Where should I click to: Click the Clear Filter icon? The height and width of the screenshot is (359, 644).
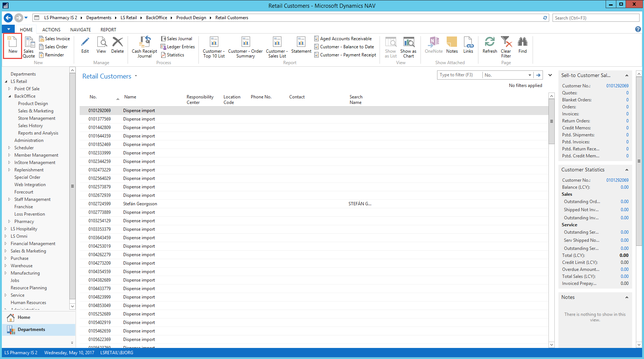506,46
